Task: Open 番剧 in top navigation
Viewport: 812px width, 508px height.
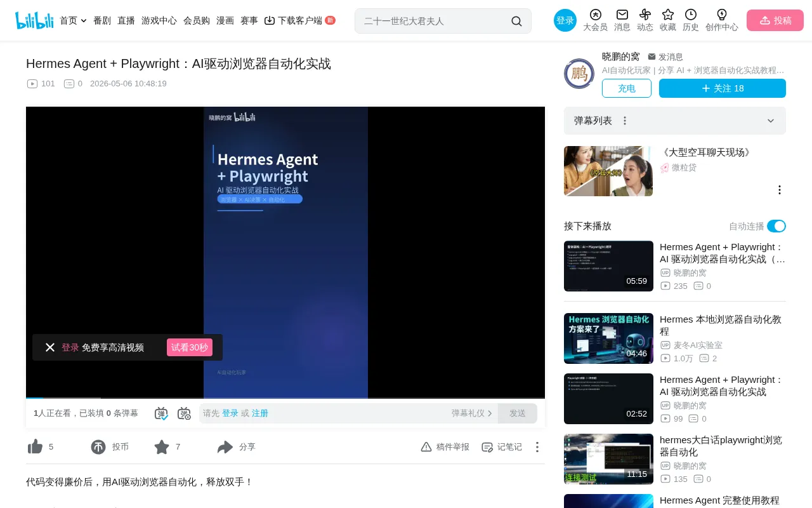Action: pos(102,21)
